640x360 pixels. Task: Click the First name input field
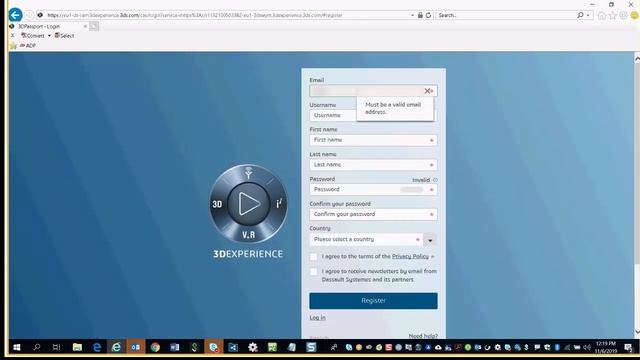click(373, 140)
